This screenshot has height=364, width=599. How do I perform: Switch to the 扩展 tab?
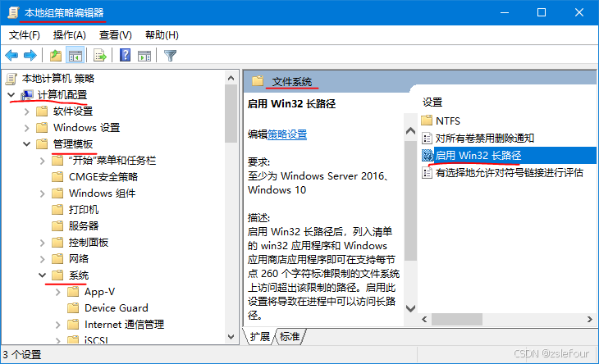pos(260,336)
